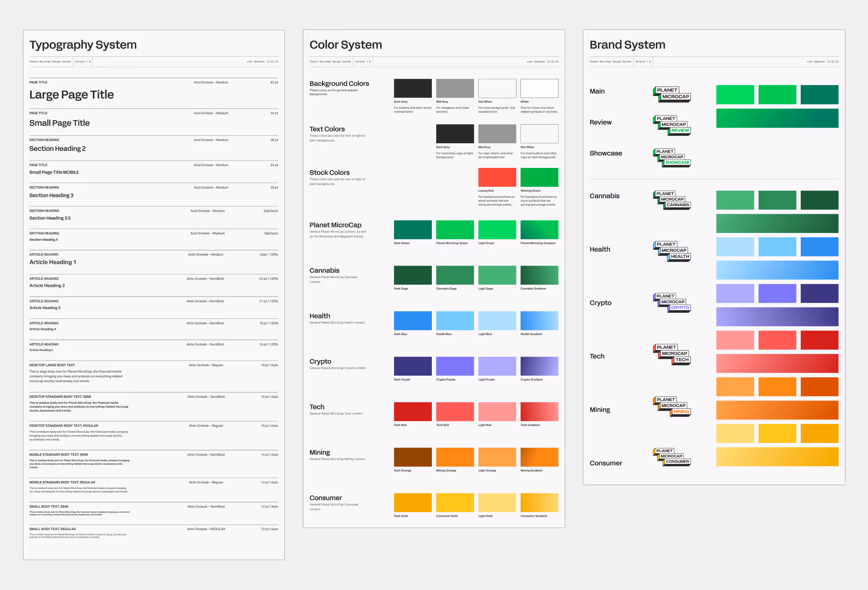
Task: Click the "Color System" panel title
Action: click(346, 45)
